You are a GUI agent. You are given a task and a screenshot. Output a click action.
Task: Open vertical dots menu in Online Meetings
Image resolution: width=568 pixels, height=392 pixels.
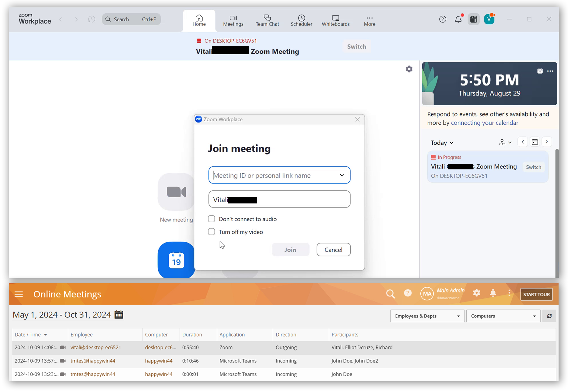(509, 293)
